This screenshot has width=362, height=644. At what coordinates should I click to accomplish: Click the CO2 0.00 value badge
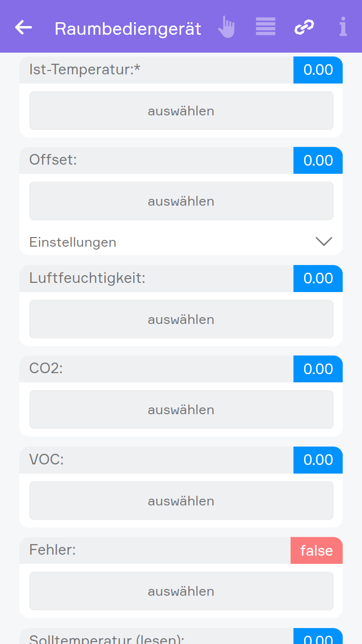click(x=318, y=369)
